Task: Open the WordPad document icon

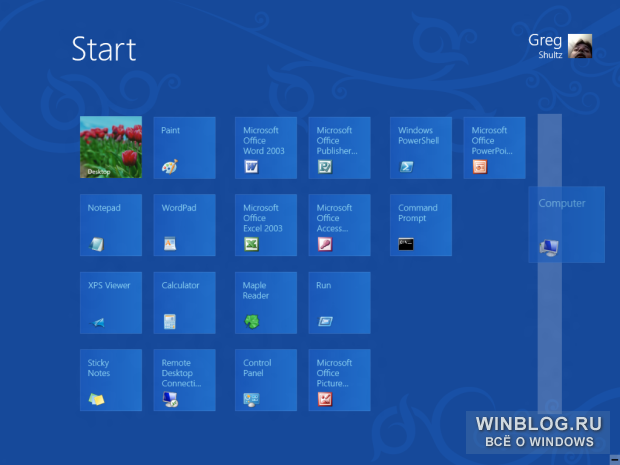Action: (170, 244)
